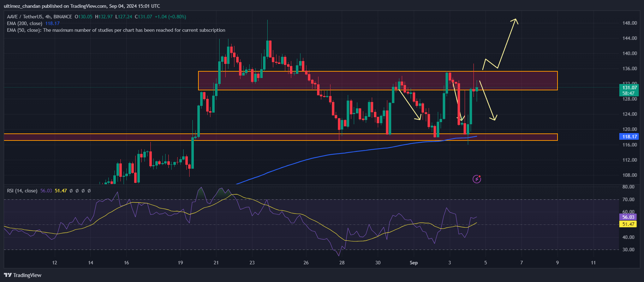Click the AAVE / TetherUS, 4h, BINANCE symbol title
This screenshot has height=282, width=644.
pyautogui.click(x=40, y=17)
